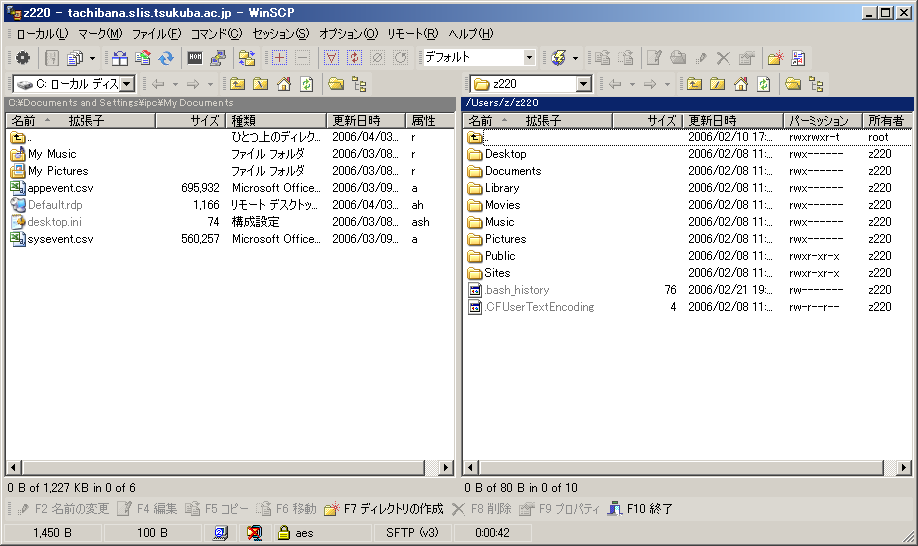Open the デフォルト transfer settings dropdown

coord(529,58)
